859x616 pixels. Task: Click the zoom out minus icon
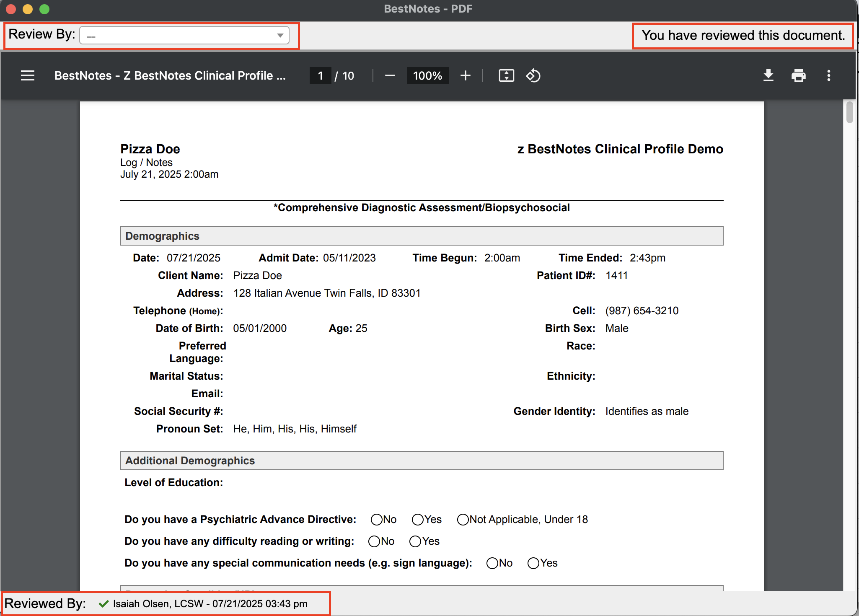click(390, 75)
